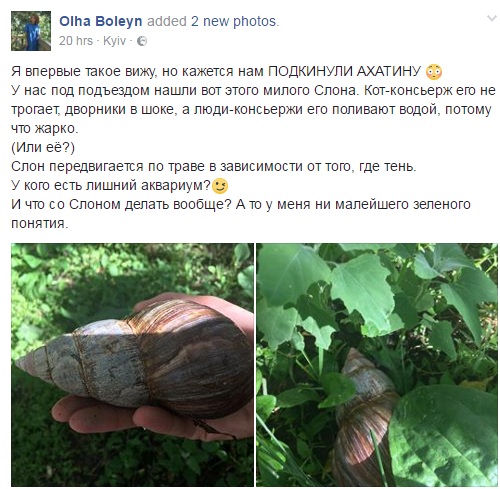500x489 pixels.
Task: Click the Olha Boleyn name link
Action: coord(101,21)
